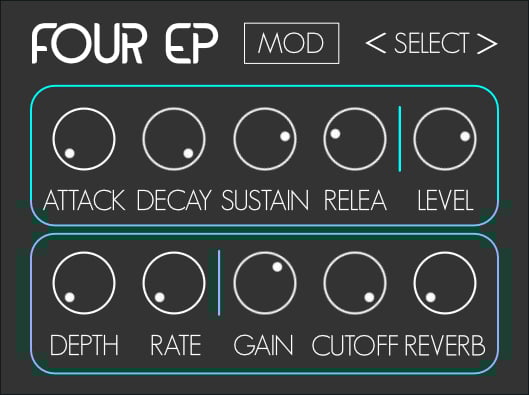This screenshot has width=529, height=395.
Task: Click the GAIN label text
Action: [263, 345]
